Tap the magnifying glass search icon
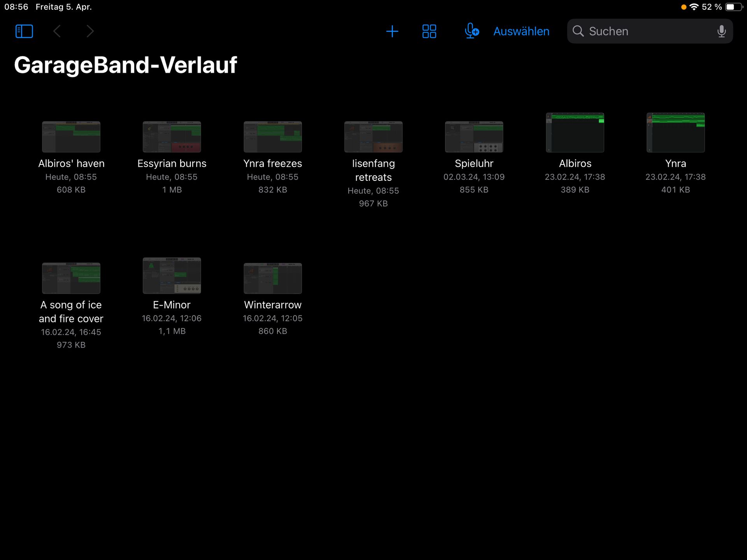The image size is (747, 560). (578, 31)
